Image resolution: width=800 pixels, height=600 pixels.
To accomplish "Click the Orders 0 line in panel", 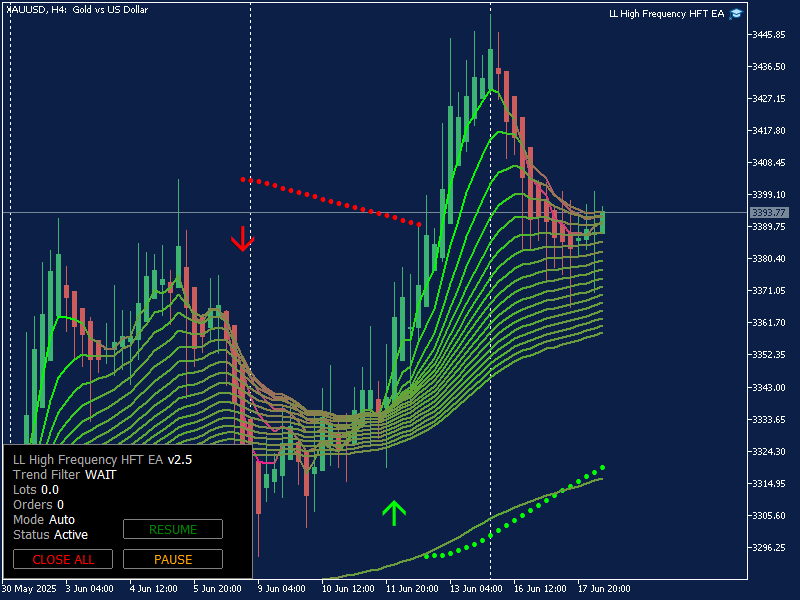I will tap(38, 505).
